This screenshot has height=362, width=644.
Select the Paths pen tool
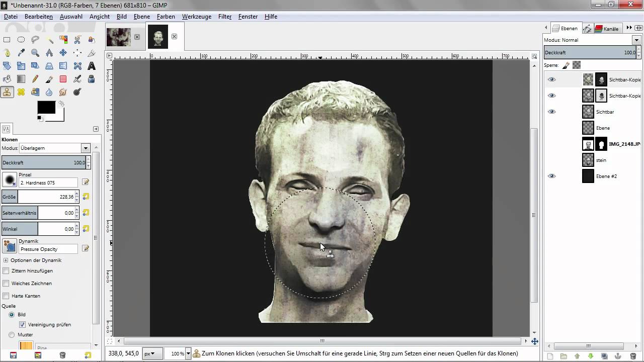click(x=7, y=52)
